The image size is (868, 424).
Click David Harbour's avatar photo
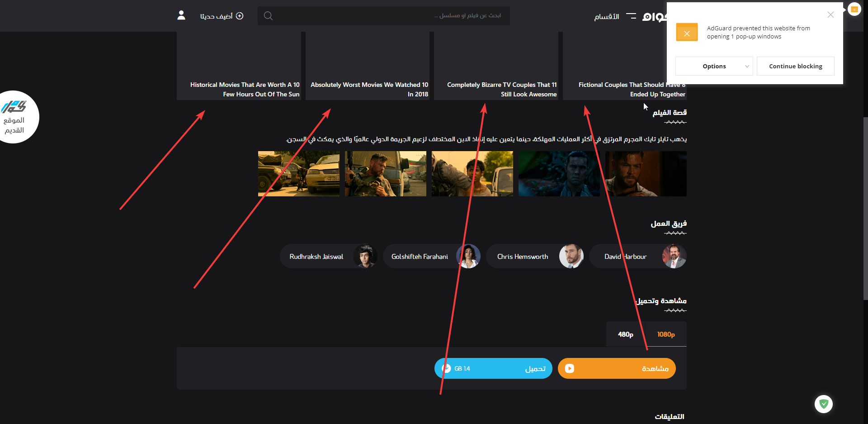pyautogui.click(x=674, y=256)
